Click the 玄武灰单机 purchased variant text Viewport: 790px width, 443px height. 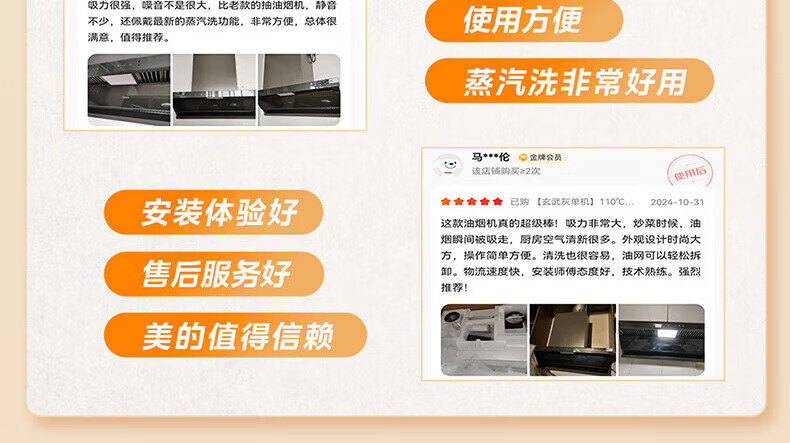pos(564,202)
